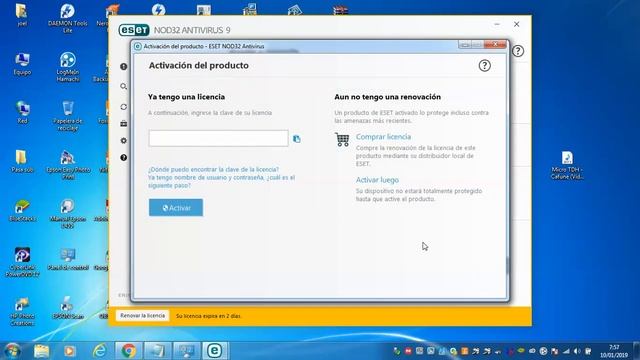Click the ESET logo in main window

point(134,30)
